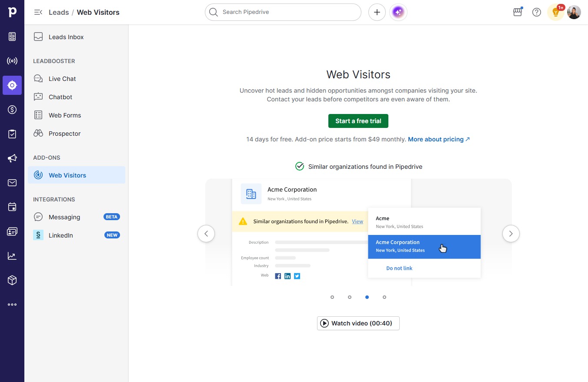Click the NEW badge next to LinkedIn
The height and width of the screenshot is (382, 588).
(x=112, y=235)
